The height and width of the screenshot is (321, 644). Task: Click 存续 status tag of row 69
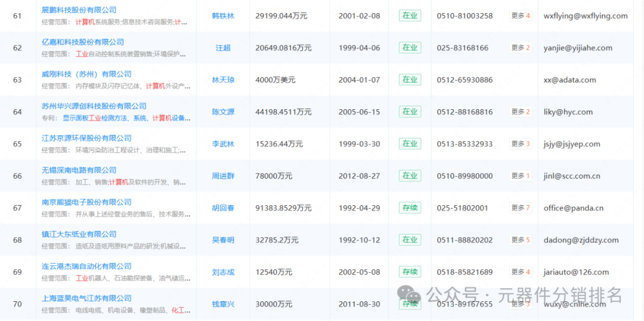tap(410, 272)
